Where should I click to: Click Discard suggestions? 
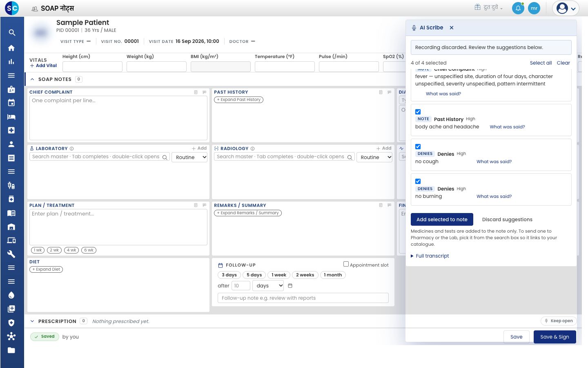click(507, 220)
